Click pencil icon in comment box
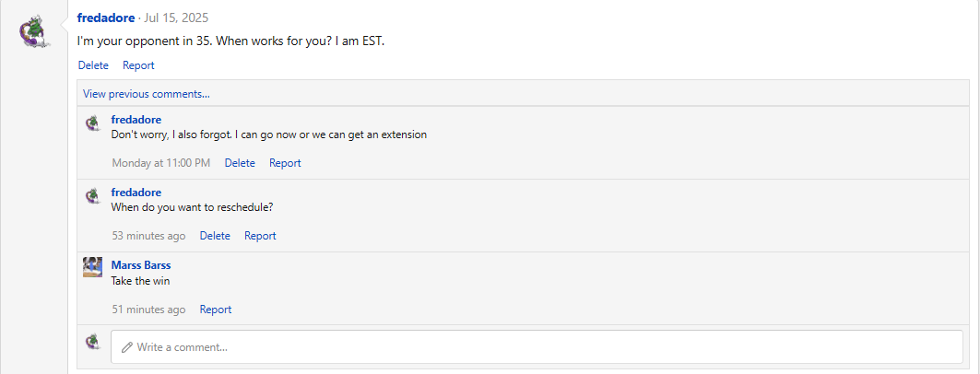The width and height of the screenshot is (980, 374). coord(127,347)
